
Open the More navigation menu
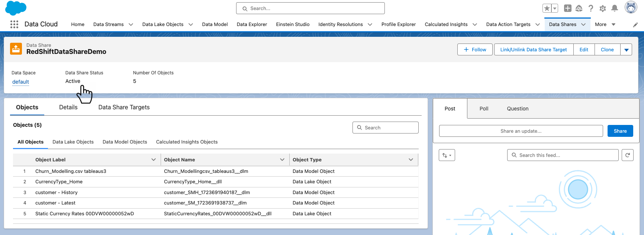click(605, 25)
